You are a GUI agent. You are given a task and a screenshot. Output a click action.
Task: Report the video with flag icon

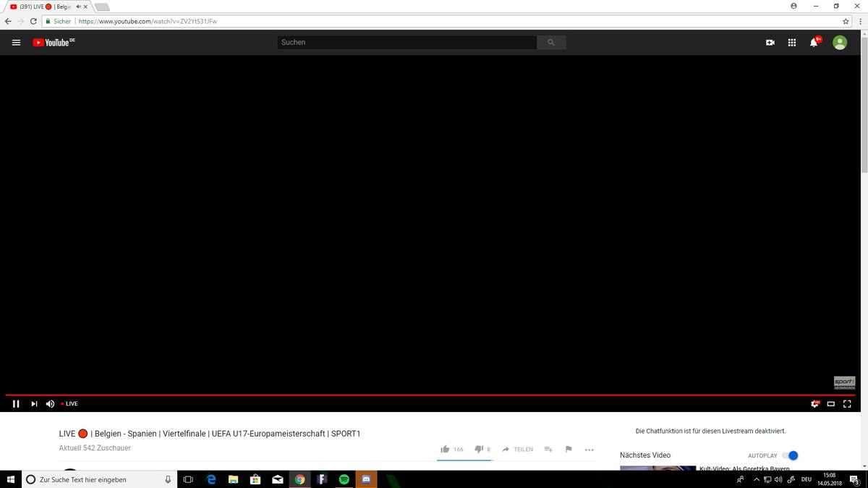pos(569,449)
